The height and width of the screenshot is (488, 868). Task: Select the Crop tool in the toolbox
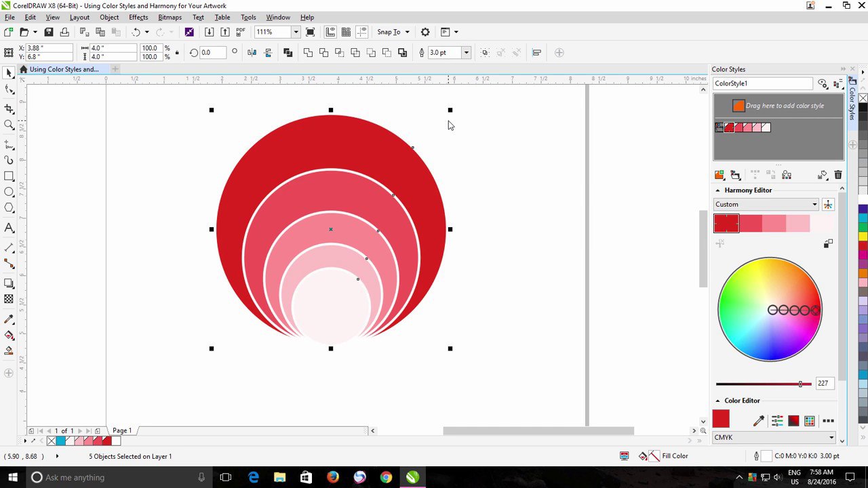(9, 108)
